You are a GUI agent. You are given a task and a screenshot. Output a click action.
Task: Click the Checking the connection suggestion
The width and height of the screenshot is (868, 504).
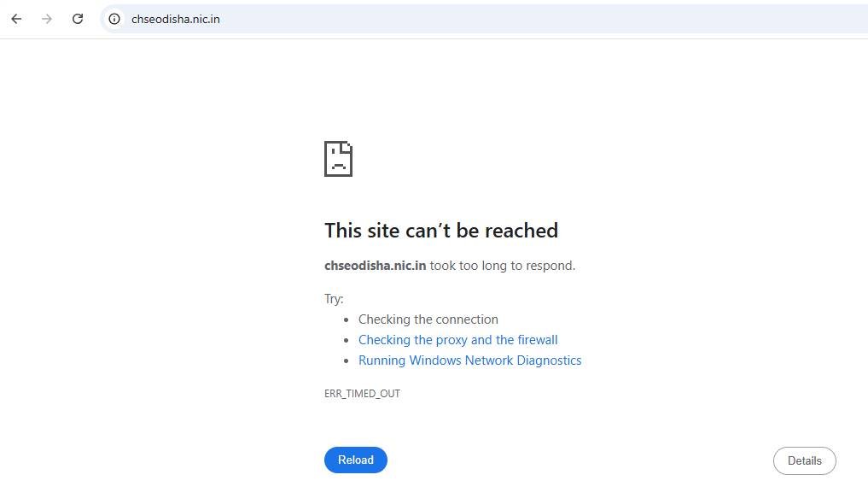(428, 319)
